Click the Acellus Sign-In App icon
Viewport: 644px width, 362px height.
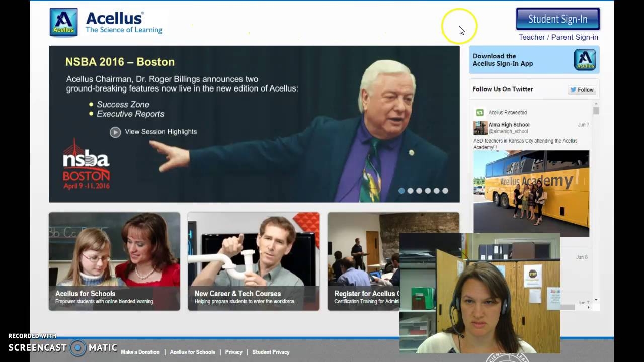tap(585, 60)
